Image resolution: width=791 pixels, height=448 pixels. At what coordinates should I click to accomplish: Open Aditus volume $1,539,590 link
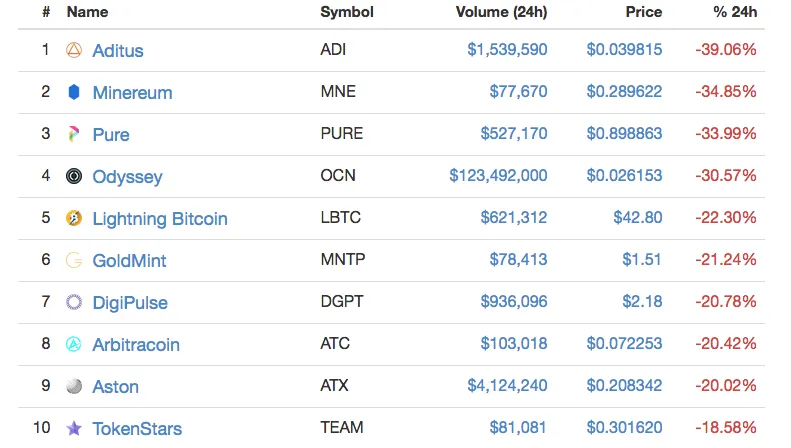507,49
